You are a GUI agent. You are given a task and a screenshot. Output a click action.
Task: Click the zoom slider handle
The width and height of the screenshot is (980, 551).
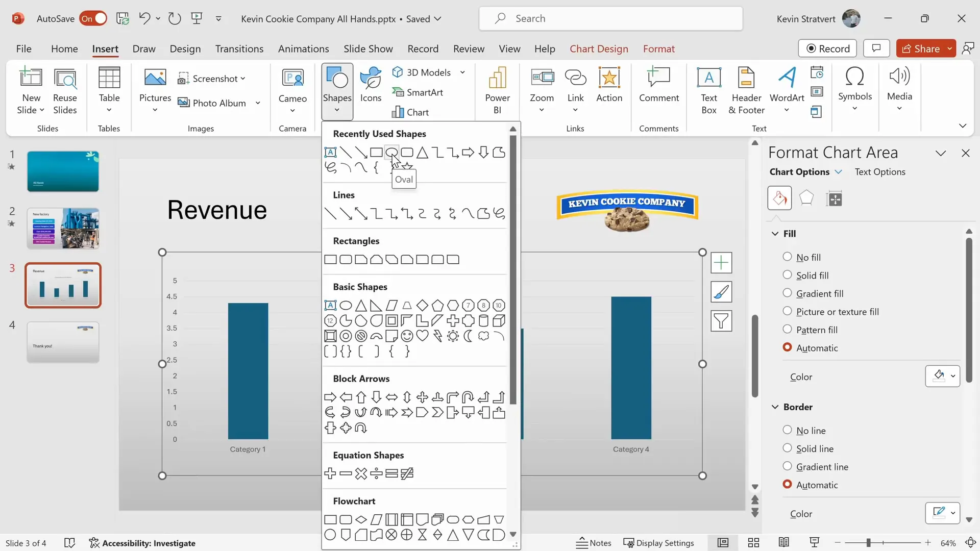[x=868, y=543]
